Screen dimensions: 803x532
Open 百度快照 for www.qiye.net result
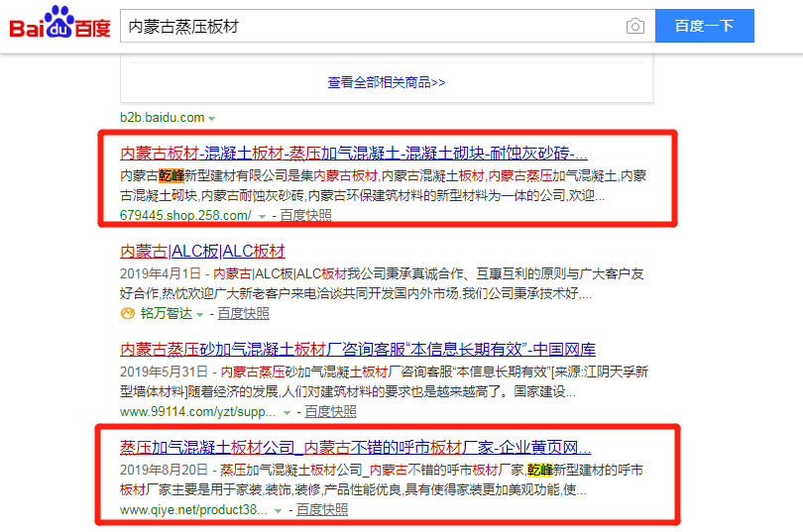coord(322,510)
